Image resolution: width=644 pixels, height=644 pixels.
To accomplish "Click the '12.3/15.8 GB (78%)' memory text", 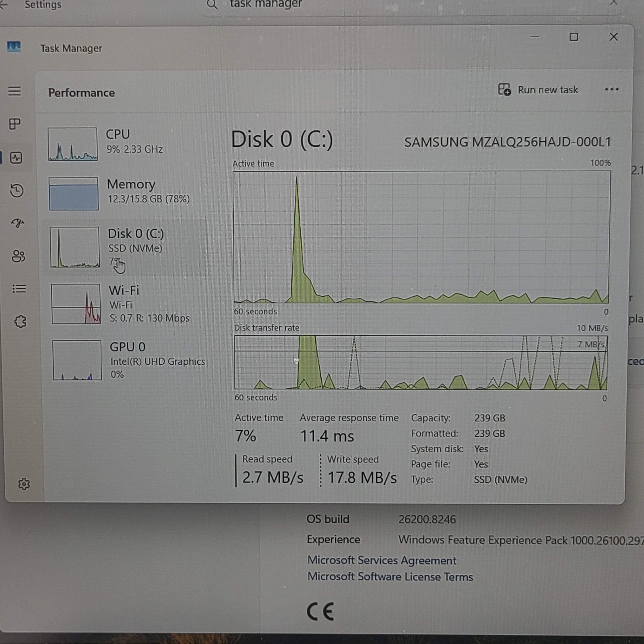I will point(149,199).
